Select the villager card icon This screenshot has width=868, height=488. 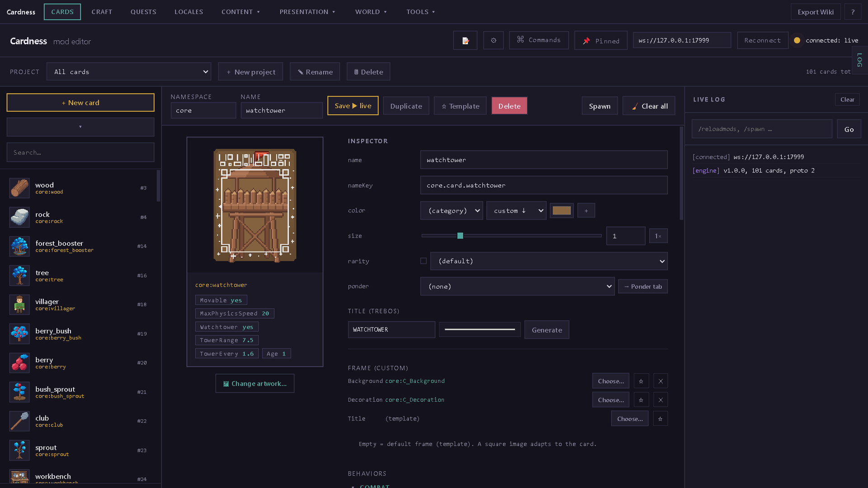click(19, 305)
